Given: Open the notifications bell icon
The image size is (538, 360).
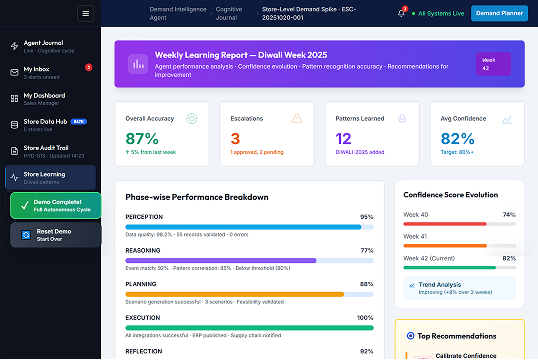Looking at the screenshot, I should pos(401,13).
